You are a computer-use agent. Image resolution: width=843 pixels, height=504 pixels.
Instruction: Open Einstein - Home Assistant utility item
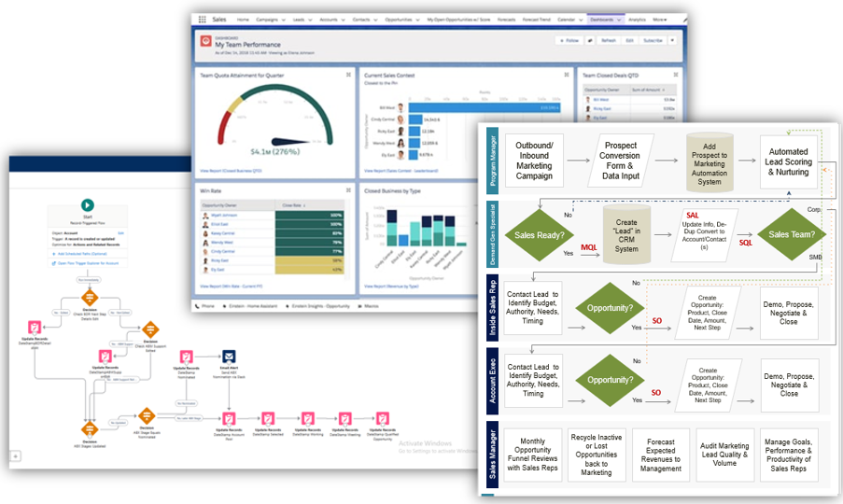click(249, 306)
